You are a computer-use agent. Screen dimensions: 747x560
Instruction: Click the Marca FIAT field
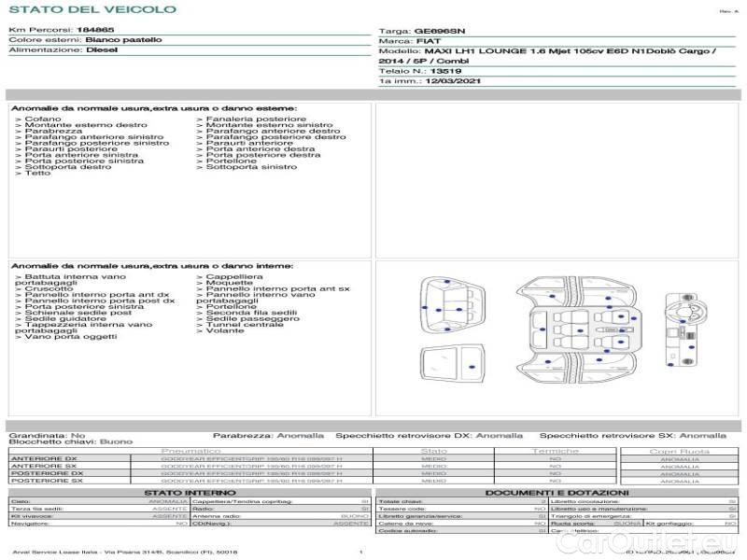click(x=410, y=42)
